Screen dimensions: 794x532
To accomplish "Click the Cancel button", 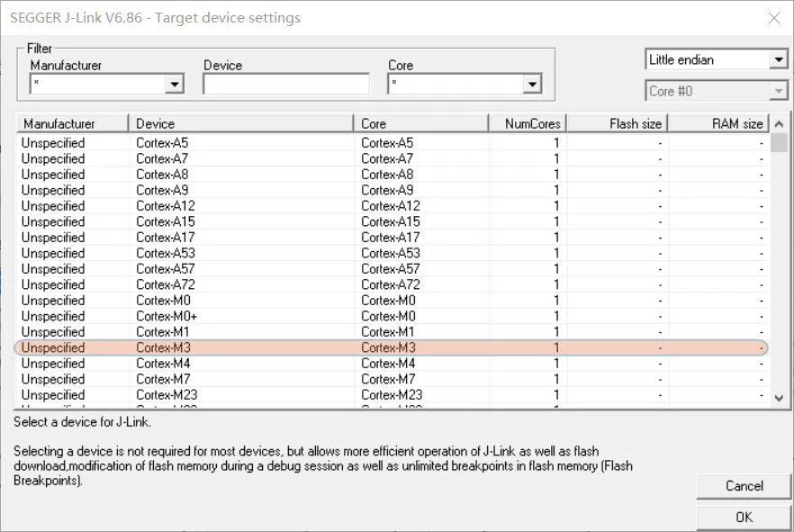I will (744, 486).
